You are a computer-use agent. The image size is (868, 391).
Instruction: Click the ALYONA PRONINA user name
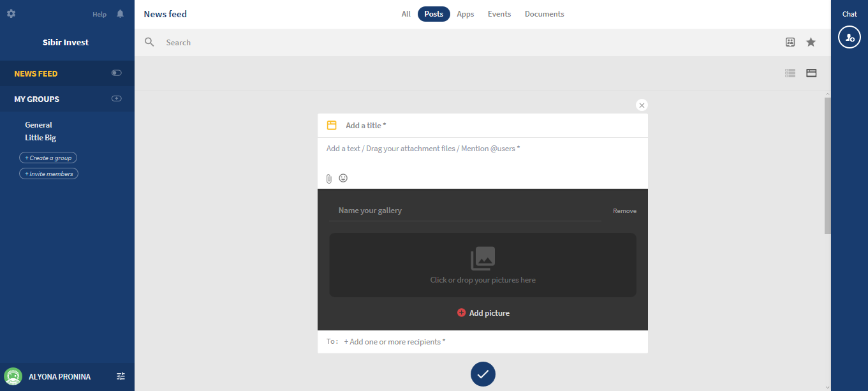[60, 377]
